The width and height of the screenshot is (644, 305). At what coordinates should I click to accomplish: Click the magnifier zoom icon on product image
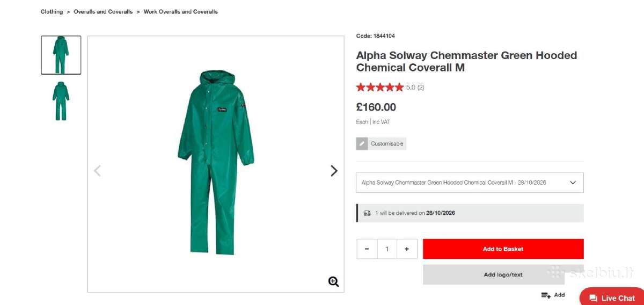coord(333,282)
